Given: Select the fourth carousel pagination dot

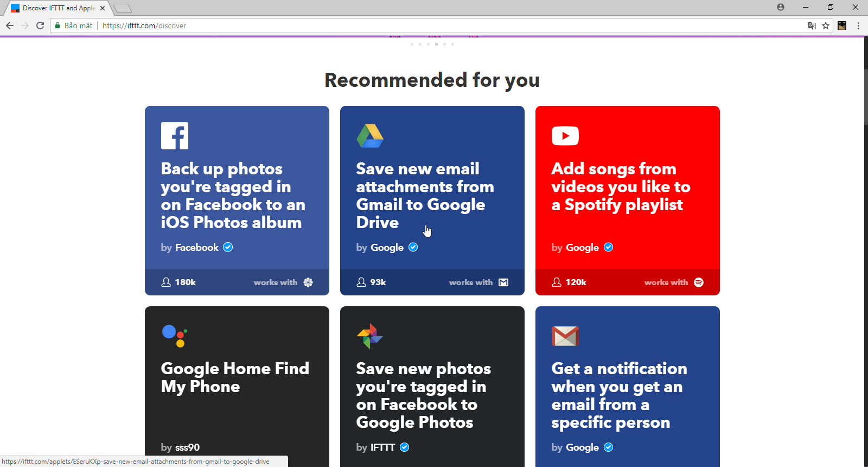Looking at the screenshot, I should 436,44.
